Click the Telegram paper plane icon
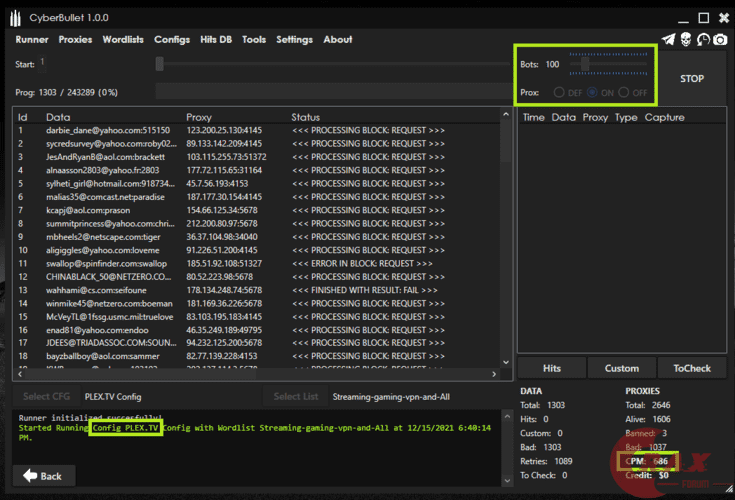735x500 pixels. 668,40
